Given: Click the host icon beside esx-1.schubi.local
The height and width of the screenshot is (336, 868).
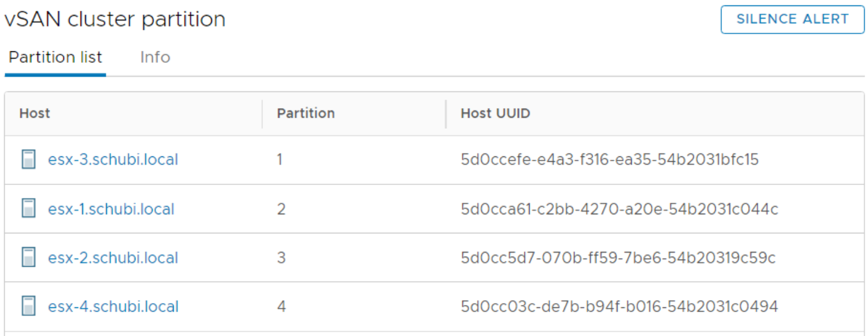Looking at the screenshot, I should (28, 209).
